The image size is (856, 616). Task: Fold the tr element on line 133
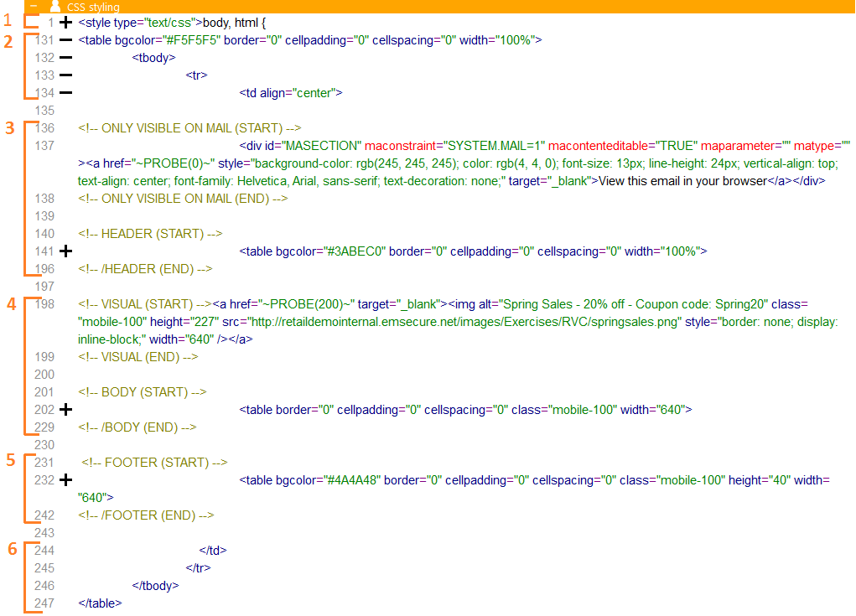coord(66,75)
